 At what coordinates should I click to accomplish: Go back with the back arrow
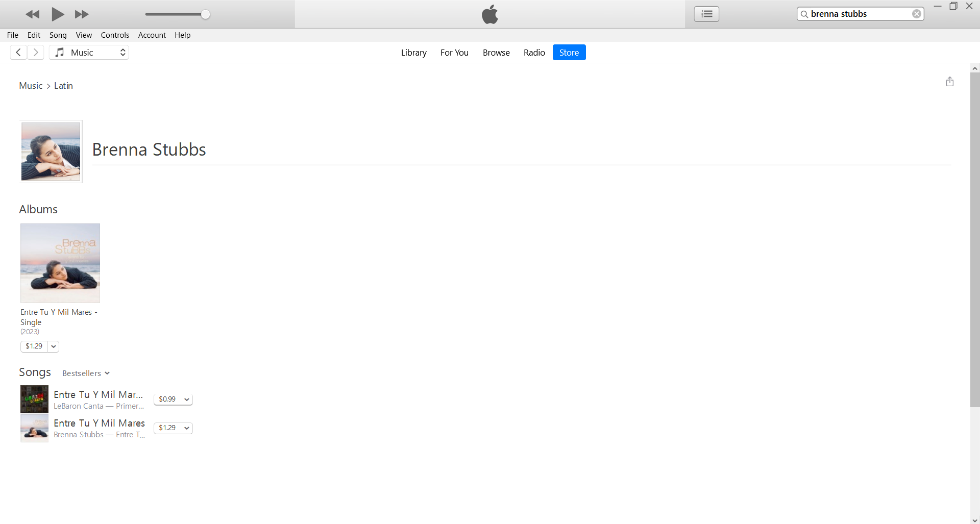18,53
